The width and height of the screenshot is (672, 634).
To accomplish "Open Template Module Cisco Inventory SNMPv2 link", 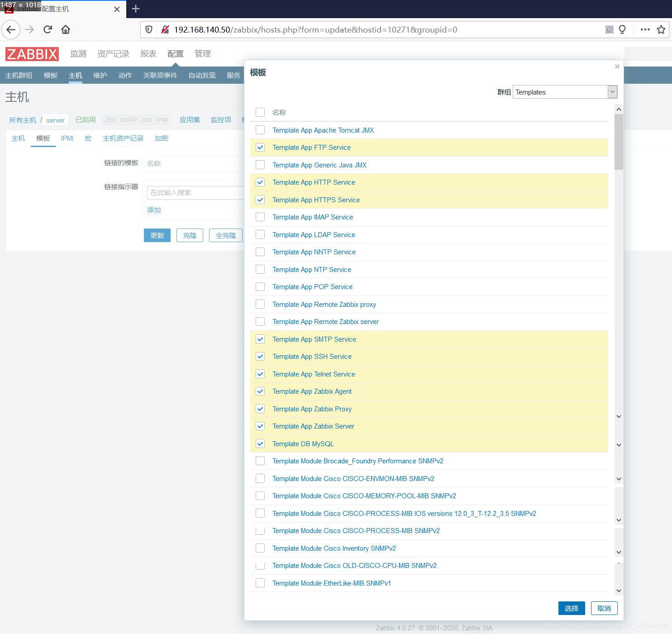I will pos(334,548).
